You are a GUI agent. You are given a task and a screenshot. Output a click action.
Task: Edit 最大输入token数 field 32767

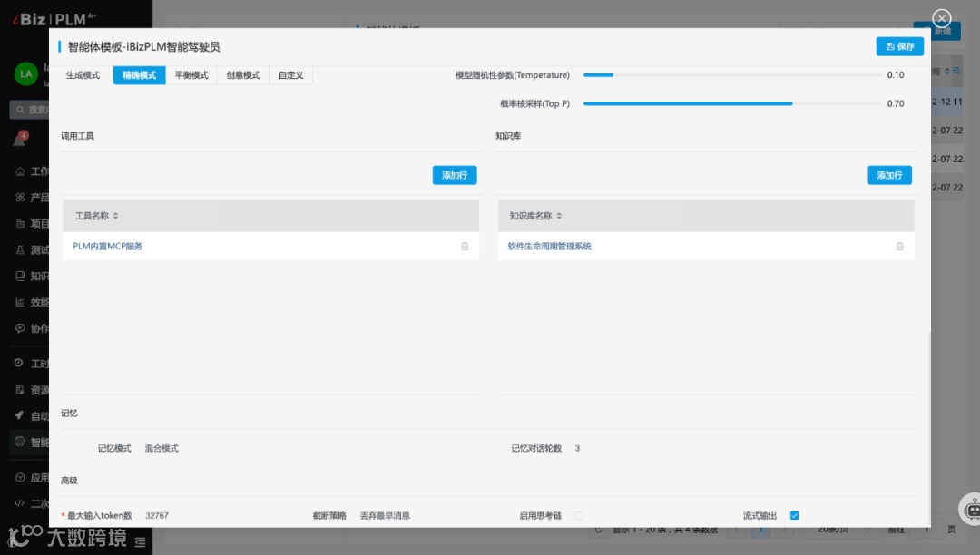tap(157, 516)
